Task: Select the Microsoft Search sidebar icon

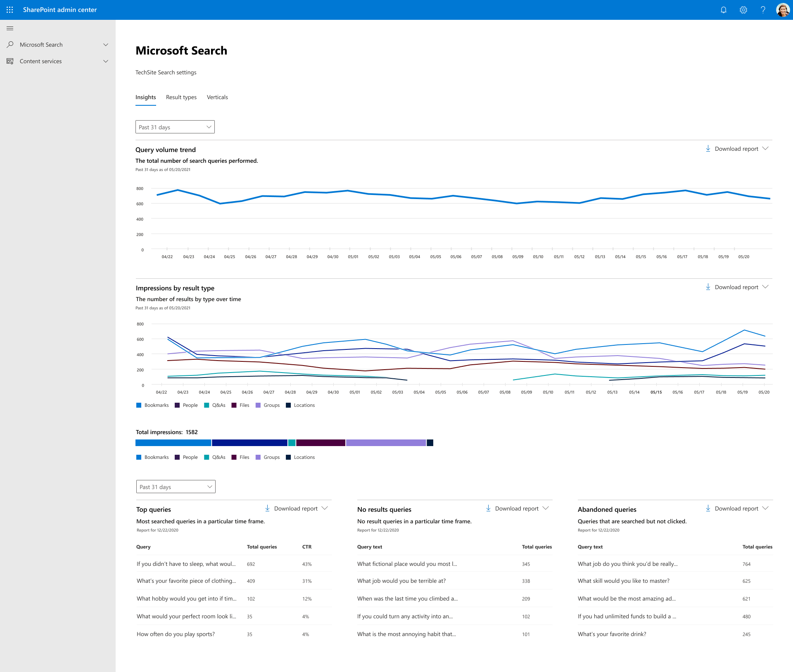Action: click(10, 44)
